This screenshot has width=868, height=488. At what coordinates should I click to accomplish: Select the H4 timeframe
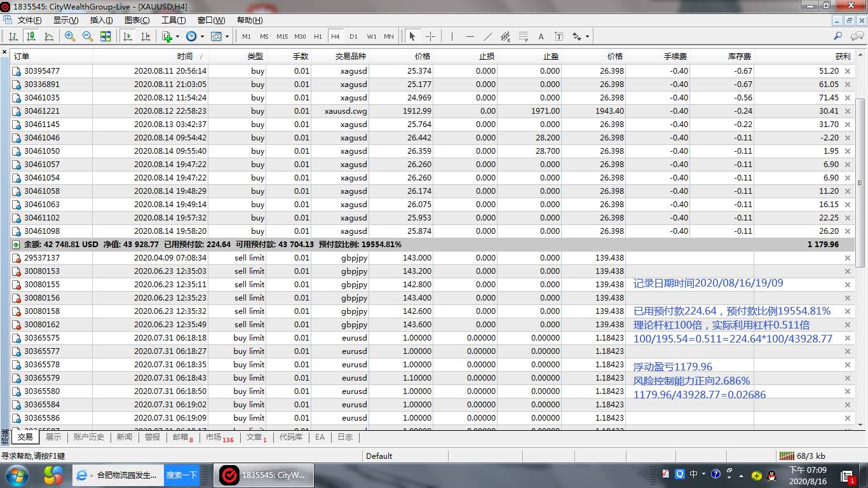336,36
